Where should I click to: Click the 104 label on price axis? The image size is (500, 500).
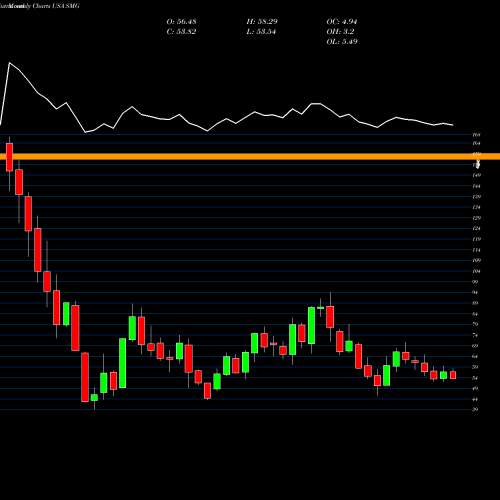pyautogui.click(x=476, y=271)
